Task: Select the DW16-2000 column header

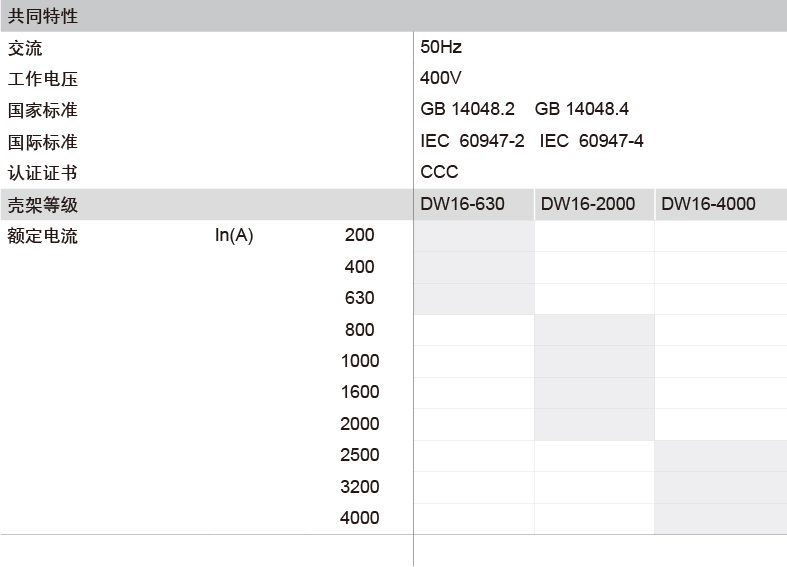Action: pyautogui.click(x=588, y=204)
